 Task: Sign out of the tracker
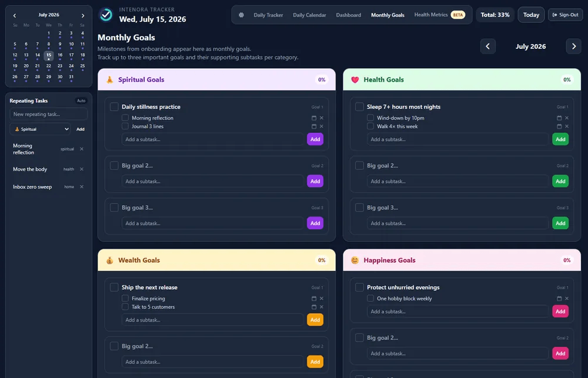click(x=566, y=15)
